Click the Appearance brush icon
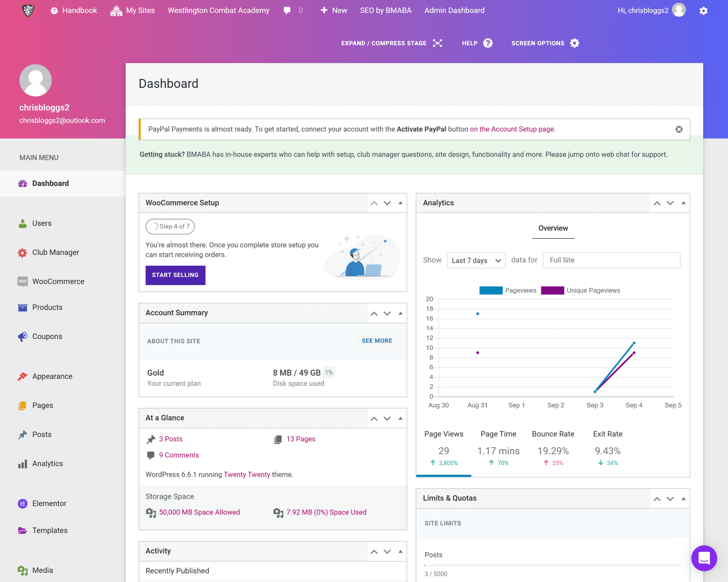Screen dimensions: 728x582 coord(22,376)
